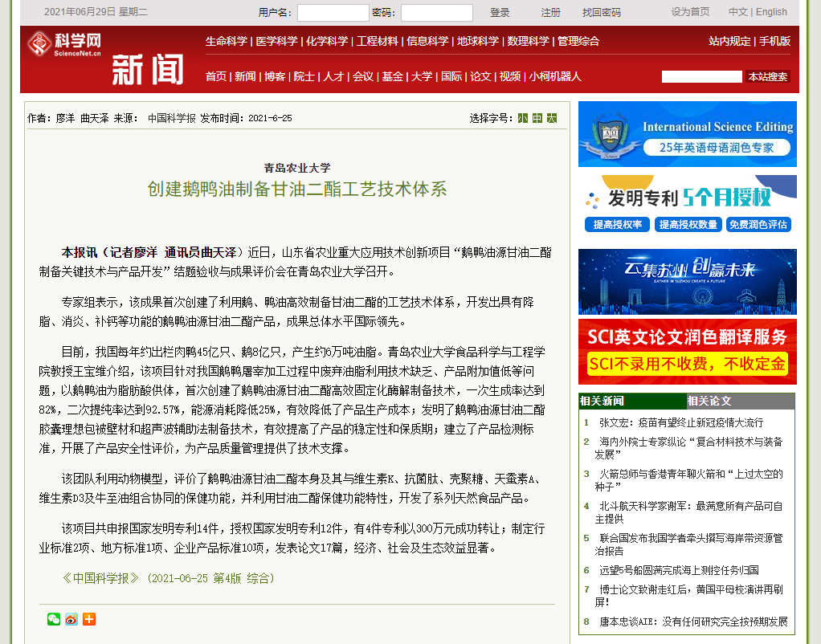The height and width of the screenshot is (644, 821).
Task: Click the 登录 login button
Action: [500, 13]
